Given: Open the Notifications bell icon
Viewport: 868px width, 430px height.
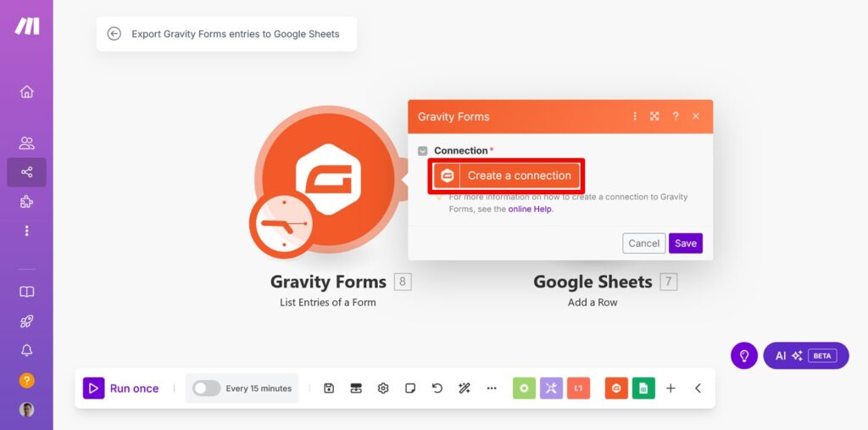Looking at the screenshot, I should 26,350.
